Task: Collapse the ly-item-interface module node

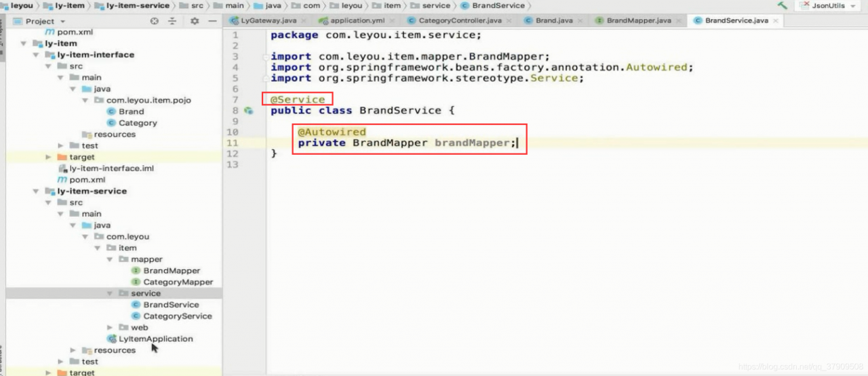Action: pos(37,55)
